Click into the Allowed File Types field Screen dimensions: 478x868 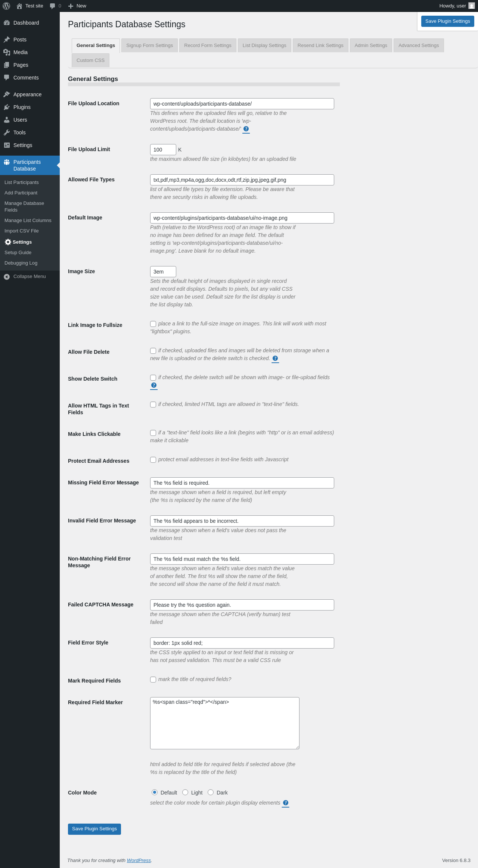point(242,180)
